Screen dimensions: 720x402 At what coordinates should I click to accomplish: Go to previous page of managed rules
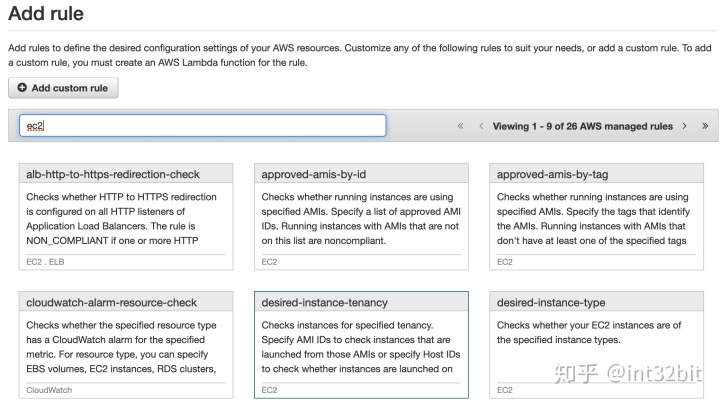click(481, 126)
